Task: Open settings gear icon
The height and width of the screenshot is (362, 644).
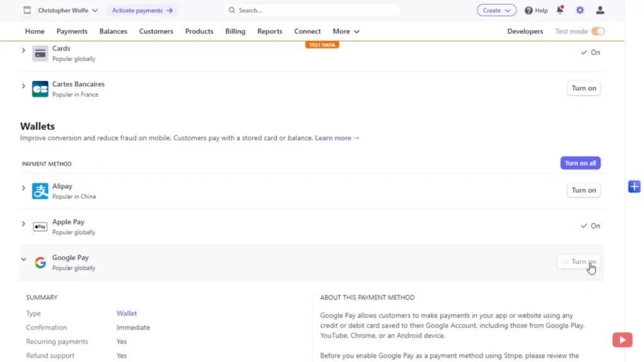Action: tap(580, 10)
